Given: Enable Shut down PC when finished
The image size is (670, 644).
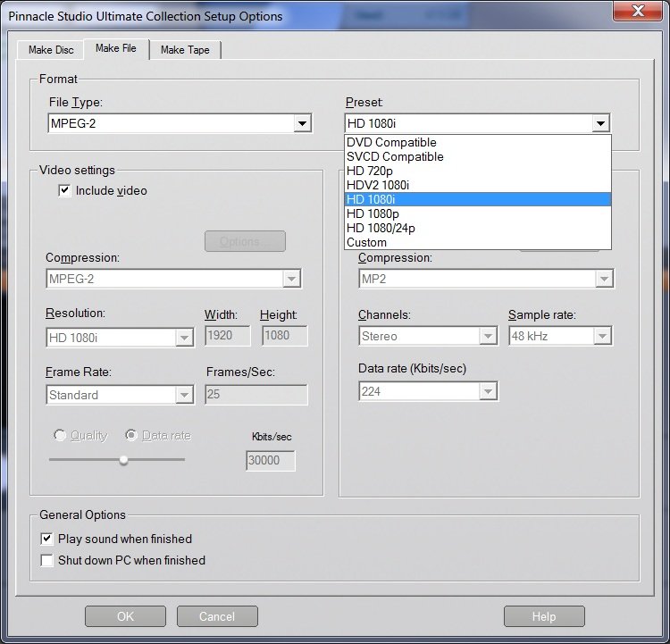Looking at the screenshot, I should coord(46,560).
